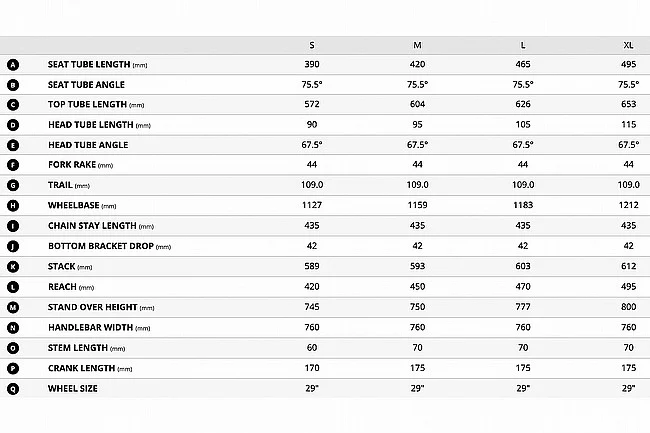Click the Bottom Bracket Drop row label
This screenshot has width=650, height=433.
109,246
